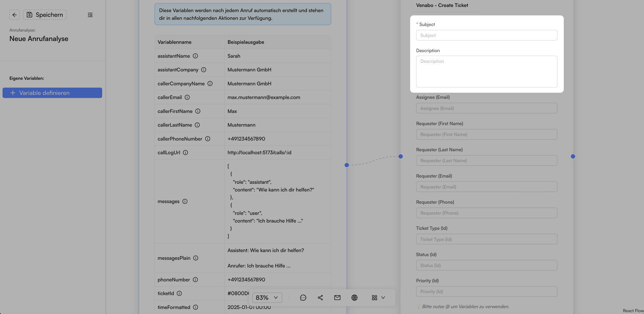Click the React Flow attribution link
The width and height of the screenshot is (644, 314).
coord(633,311)
